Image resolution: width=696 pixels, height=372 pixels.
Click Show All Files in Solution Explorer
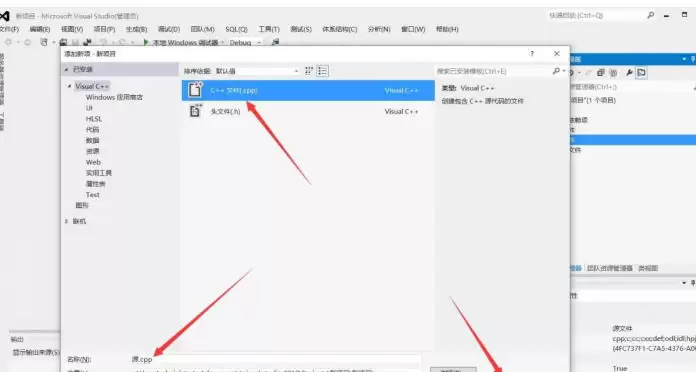[613, 73]
